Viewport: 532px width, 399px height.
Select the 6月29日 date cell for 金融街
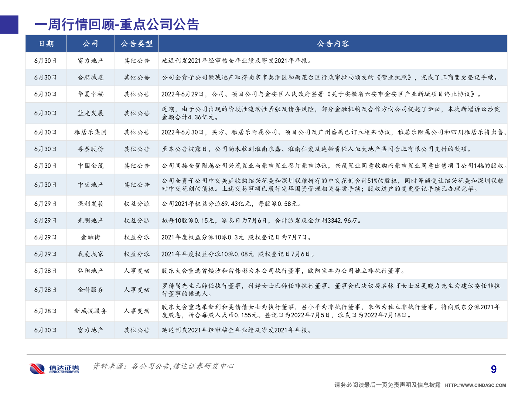point(46,237)
